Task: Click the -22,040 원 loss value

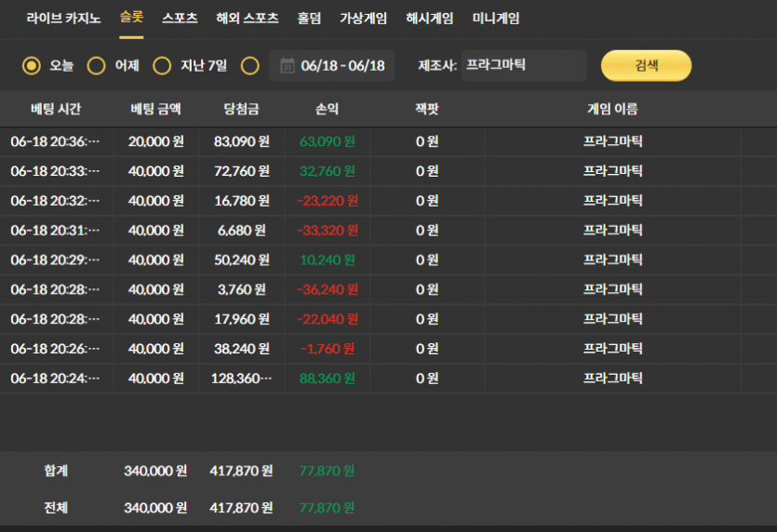Action: [327, 319]
